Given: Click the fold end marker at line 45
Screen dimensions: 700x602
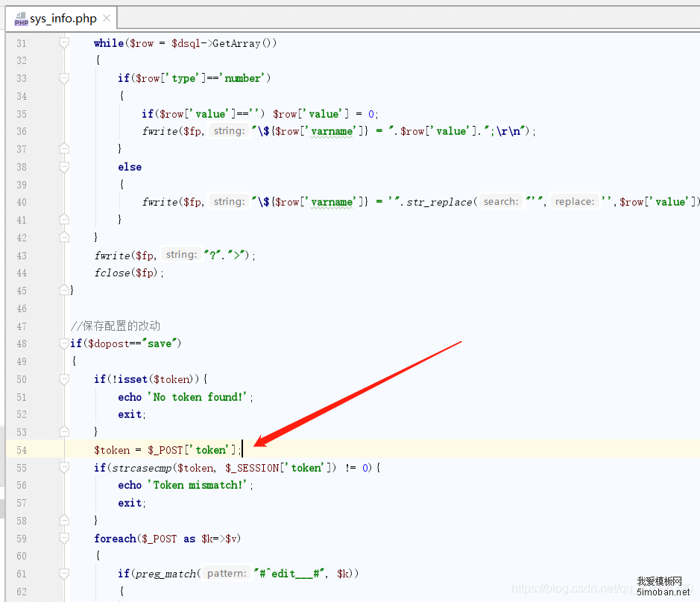Looking at the screenshot, I should click(65, 291).
